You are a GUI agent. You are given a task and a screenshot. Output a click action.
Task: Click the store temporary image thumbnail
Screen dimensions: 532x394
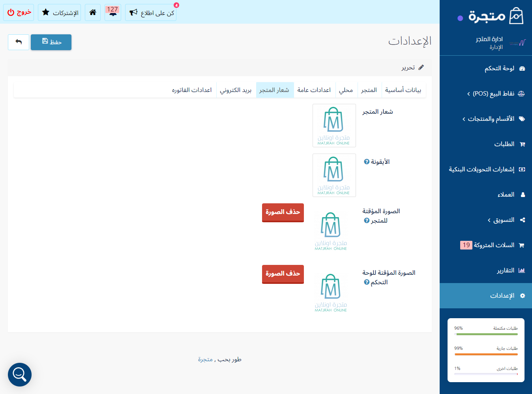331,231
